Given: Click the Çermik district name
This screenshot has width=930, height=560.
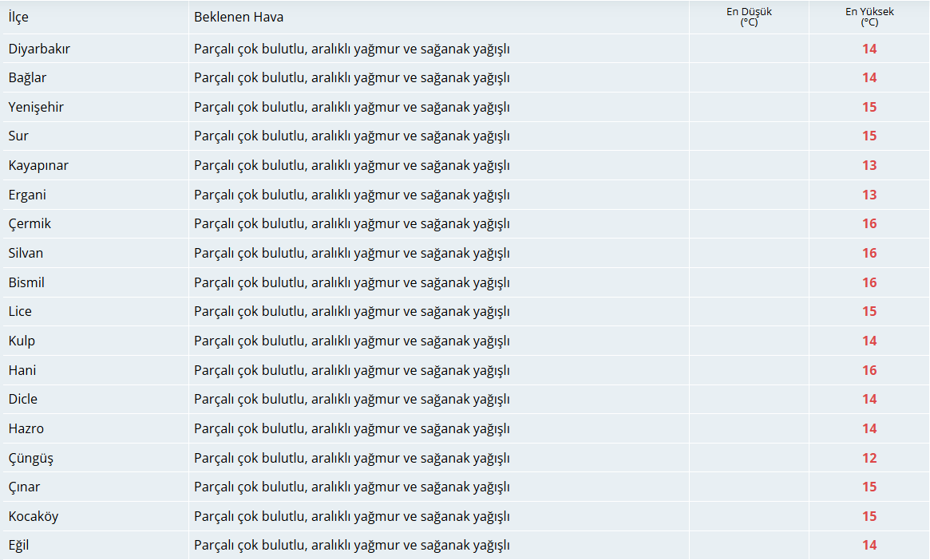Looking at the screenshot, I should (30, 224).
